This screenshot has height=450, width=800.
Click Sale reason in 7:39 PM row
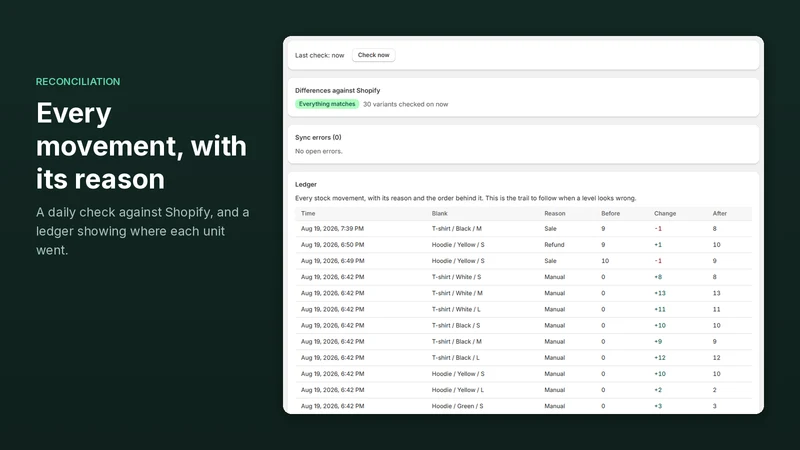(x=550, y=229)
